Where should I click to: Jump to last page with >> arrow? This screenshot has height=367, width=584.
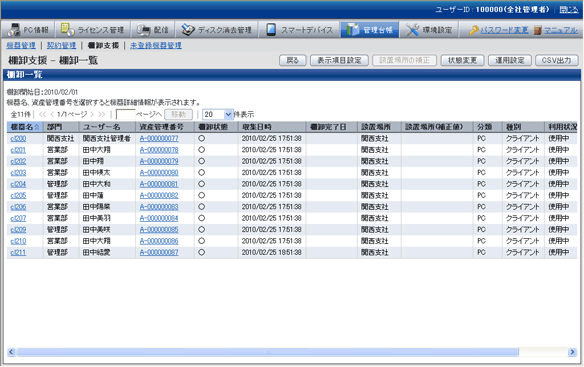102,114
